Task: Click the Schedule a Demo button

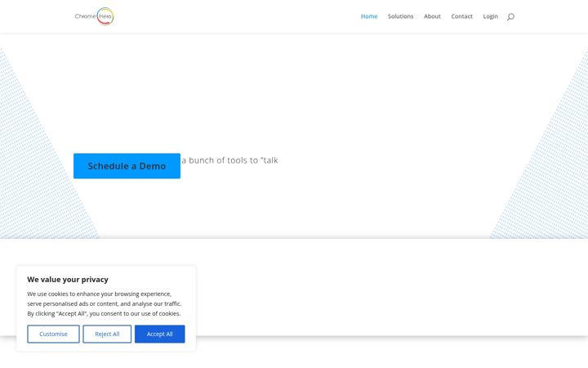Action: (127, 166)
